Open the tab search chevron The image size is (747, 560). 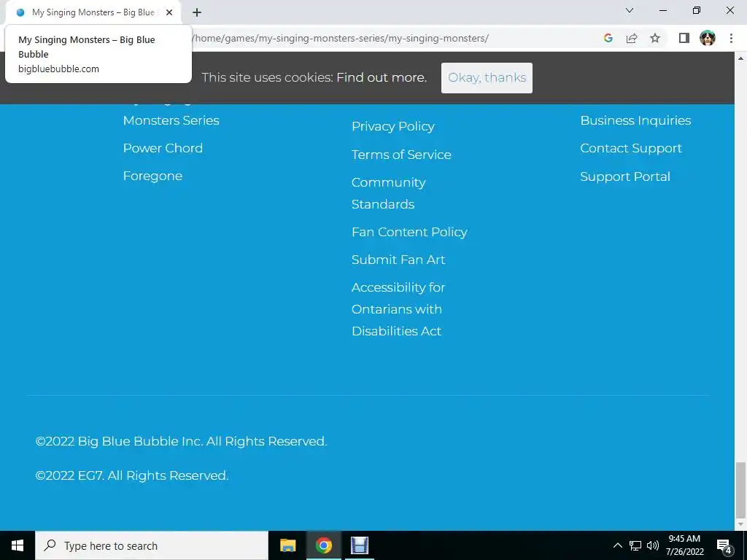coord(630,10)
